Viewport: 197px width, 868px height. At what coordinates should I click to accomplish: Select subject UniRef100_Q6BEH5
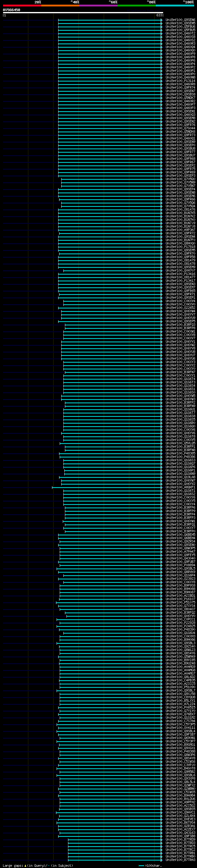click(180, 535)
